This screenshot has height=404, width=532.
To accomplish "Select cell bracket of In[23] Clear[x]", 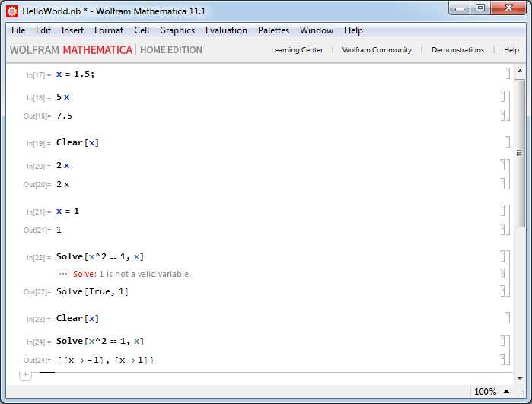I will click(x=508, y=317).
